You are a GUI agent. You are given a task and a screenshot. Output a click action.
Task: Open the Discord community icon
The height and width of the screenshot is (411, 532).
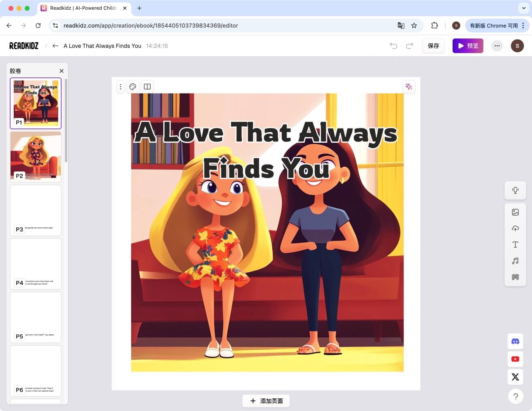pyautogui.click(x=515, y=341)
